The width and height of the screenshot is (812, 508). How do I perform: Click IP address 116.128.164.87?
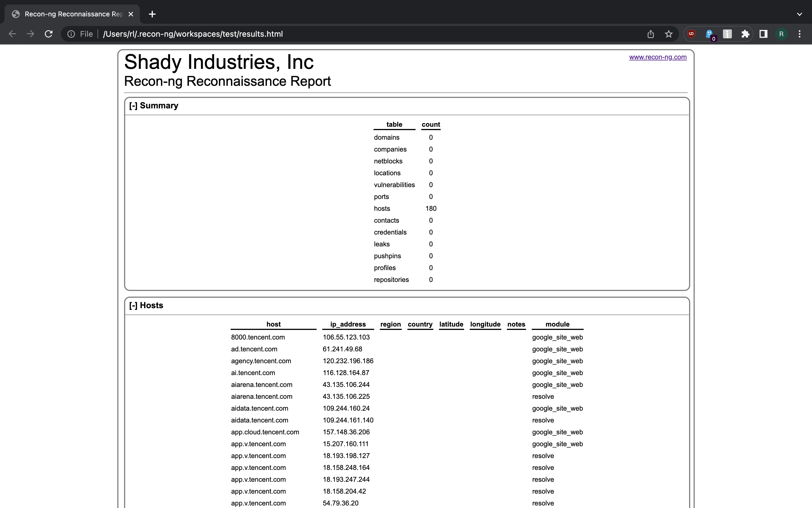coord(346,373)
